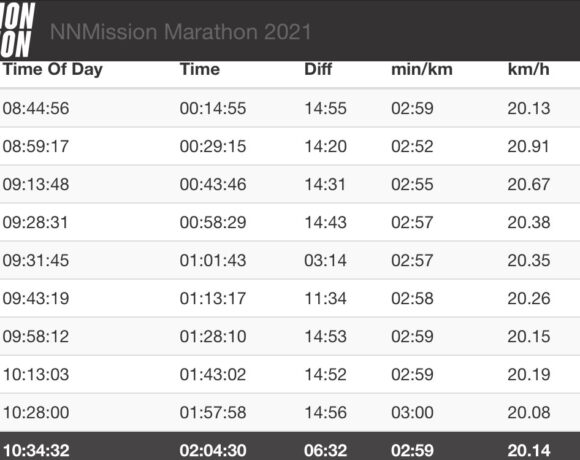Click the 20.14 final average speed

[x=529, y=451]
